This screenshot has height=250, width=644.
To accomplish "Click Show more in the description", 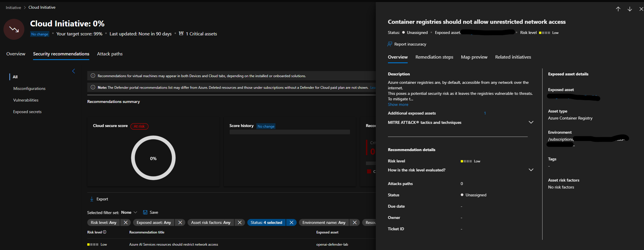I will click(398, 105).
